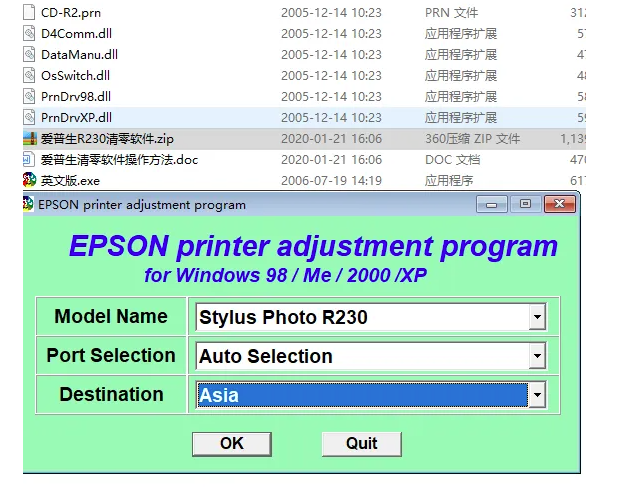
Task: Click the D4Comm.dll file icon
Action: [29, 33]
